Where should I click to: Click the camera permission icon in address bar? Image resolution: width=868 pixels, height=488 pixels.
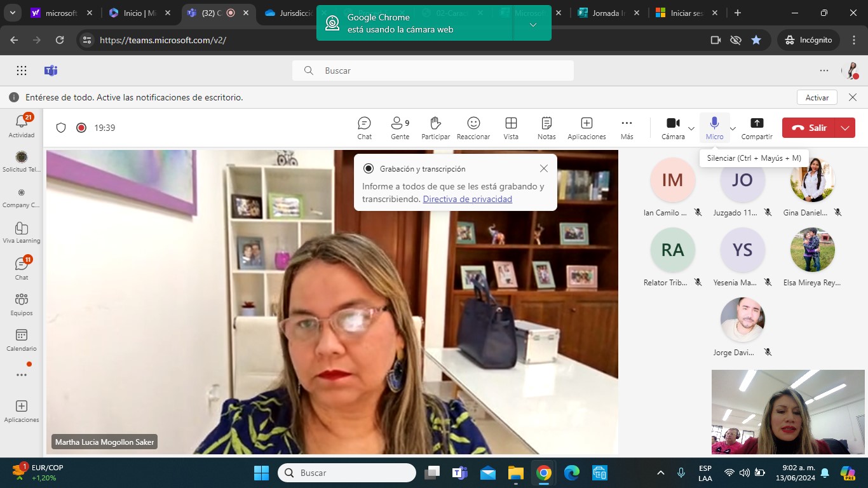[x=715, y=40]
